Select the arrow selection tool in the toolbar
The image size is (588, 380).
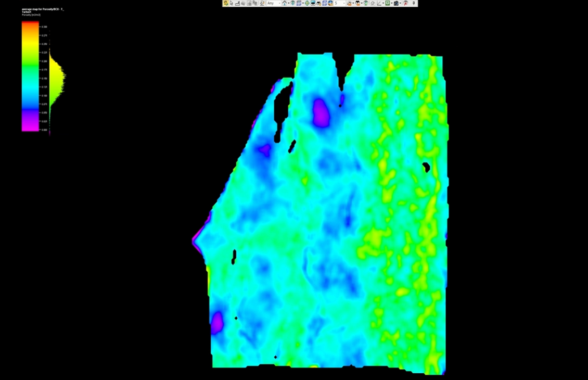pyautogui.click(x=232, y=3)
